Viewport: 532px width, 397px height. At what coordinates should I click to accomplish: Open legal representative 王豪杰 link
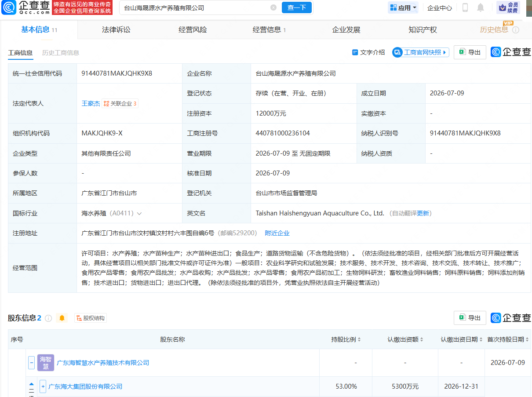91,104
